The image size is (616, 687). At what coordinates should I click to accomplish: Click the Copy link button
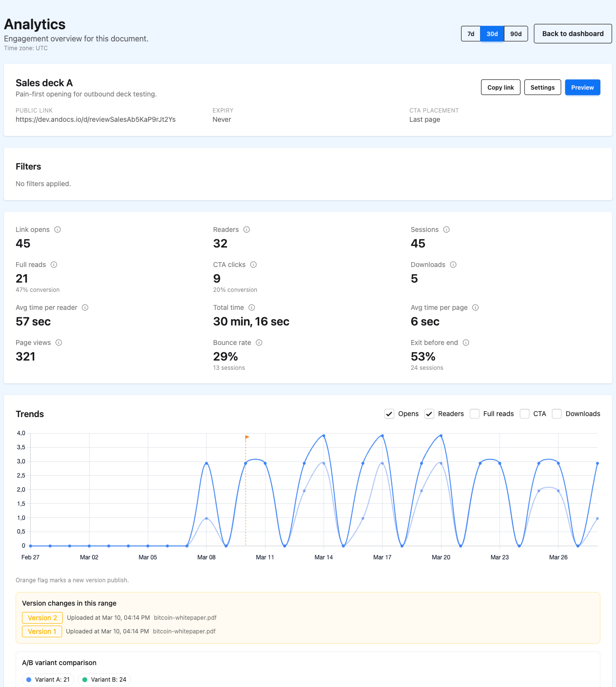click(500, 87)
